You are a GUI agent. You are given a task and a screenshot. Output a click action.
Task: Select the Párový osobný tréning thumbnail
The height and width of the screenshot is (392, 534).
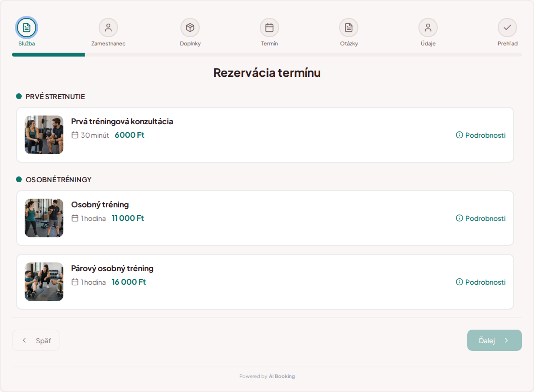click(x=44, y=282)
